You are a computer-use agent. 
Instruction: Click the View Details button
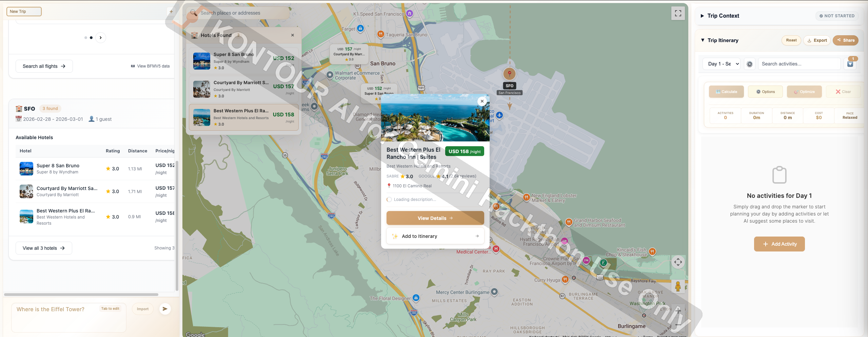coord(435,218)
